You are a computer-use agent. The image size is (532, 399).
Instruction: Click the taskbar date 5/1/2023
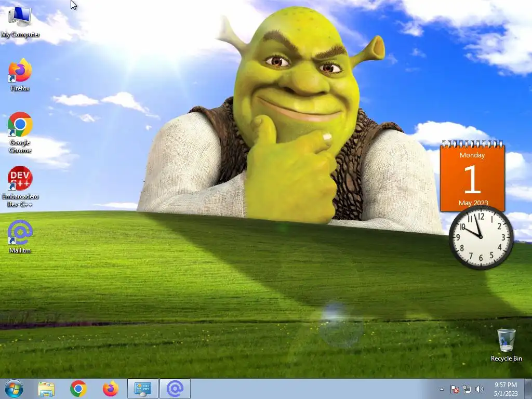506,394
